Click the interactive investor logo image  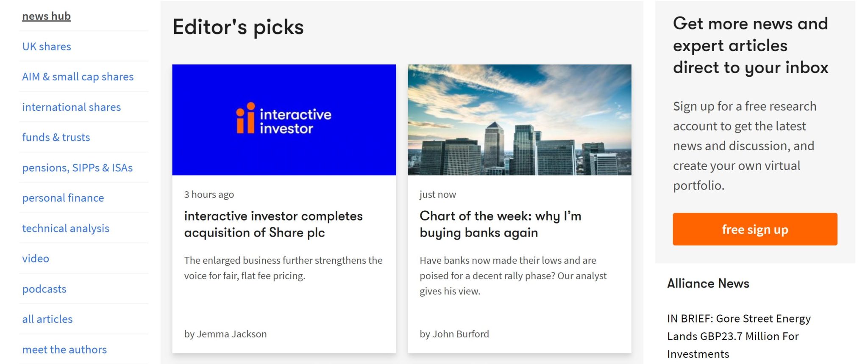coord(284,120)
